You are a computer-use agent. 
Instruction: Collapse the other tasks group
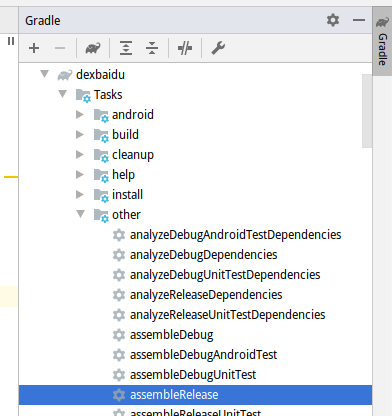pos(80,214)
